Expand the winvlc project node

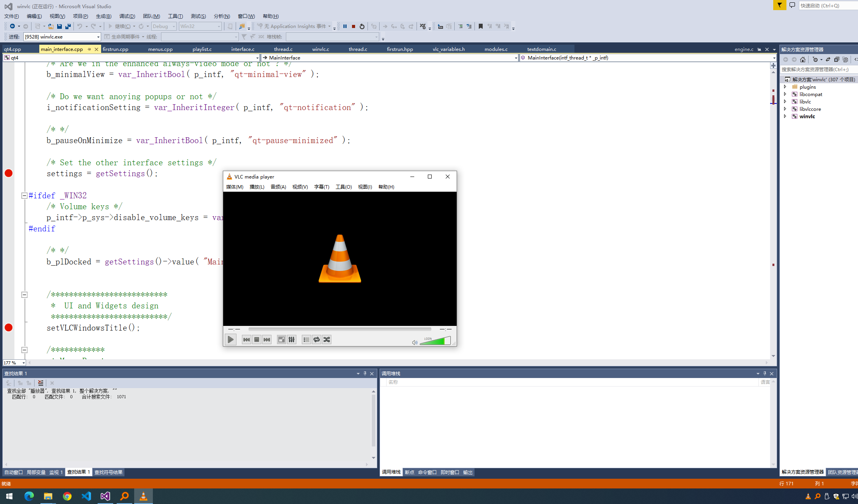coord(785,116)
